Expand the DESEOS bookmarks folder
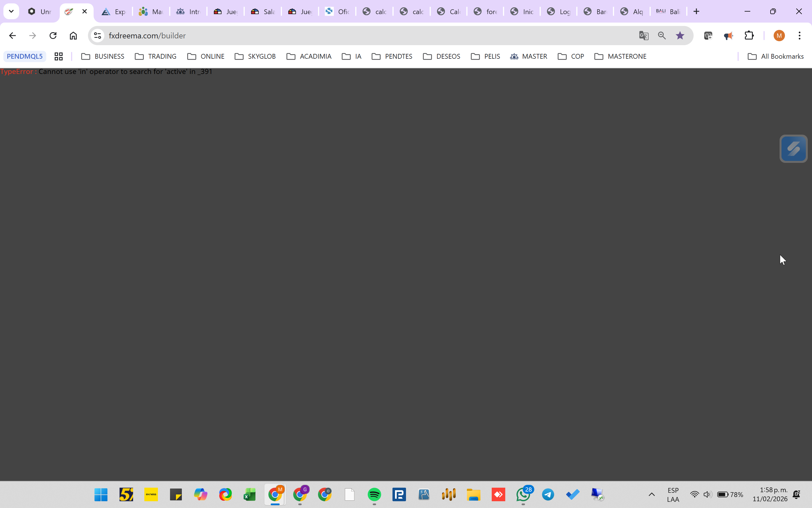The image size is (812, 508). (x=442, y=56)
